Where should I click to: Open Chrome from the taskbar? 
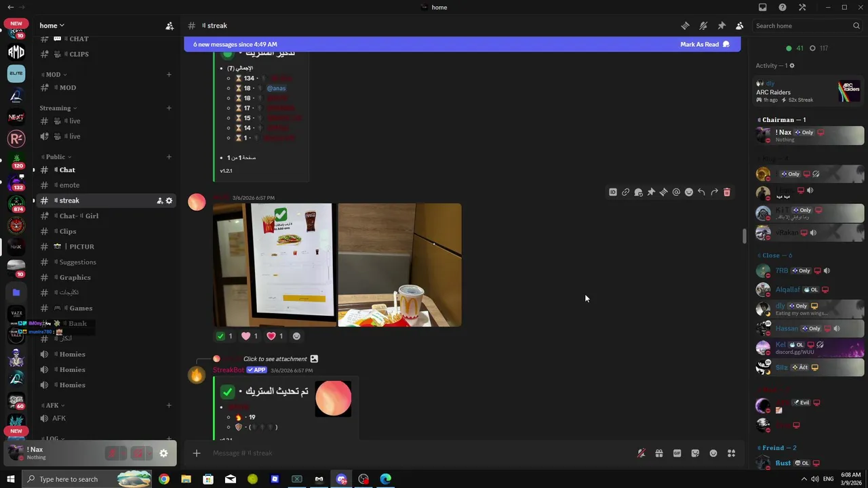click(164, 479)
